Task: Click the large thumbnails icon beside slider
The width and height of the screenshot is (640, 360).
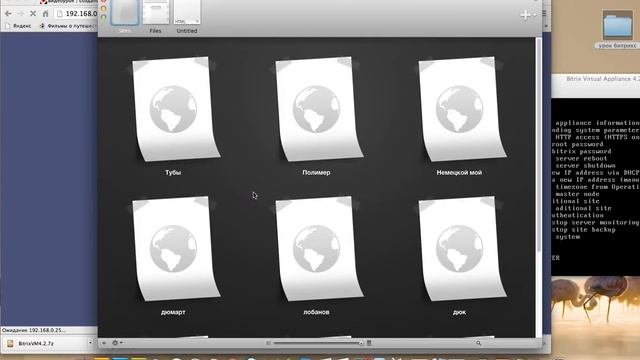Action: pyautogui.click(x=369, y=343)
